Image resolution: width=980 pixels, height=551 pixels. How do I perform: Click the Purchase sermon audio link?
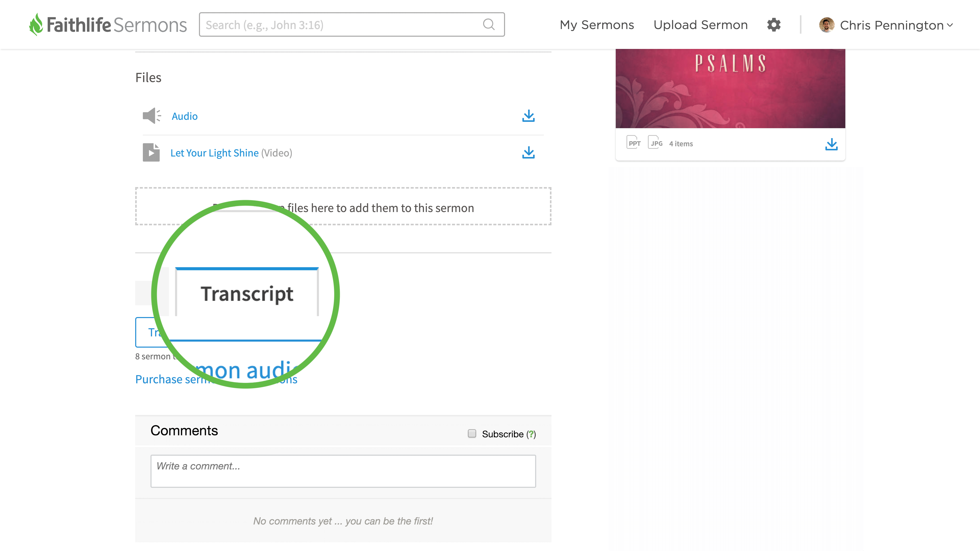[x=216, y=379]
